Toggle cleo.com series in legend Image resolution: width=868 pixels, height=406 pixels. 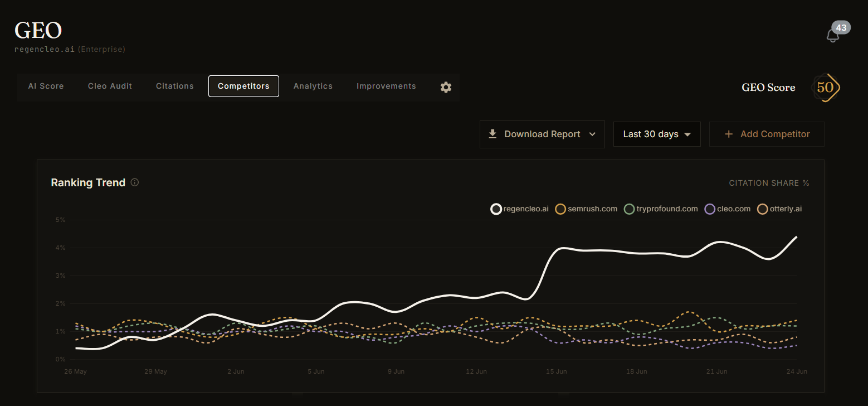tap(728, 209)
